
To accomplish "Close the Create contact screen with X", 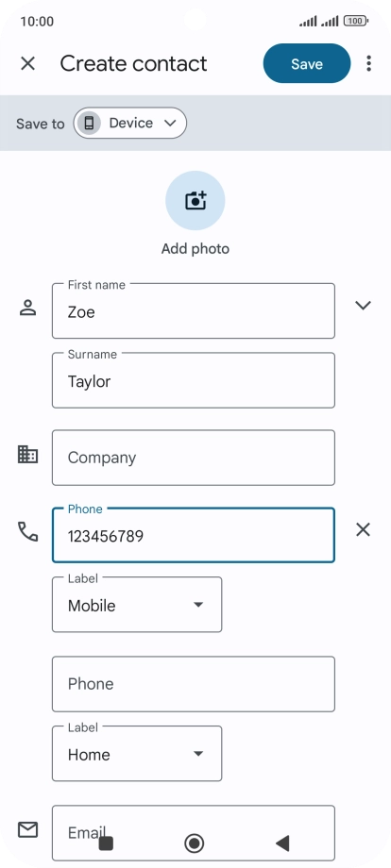I will (27, 63).
